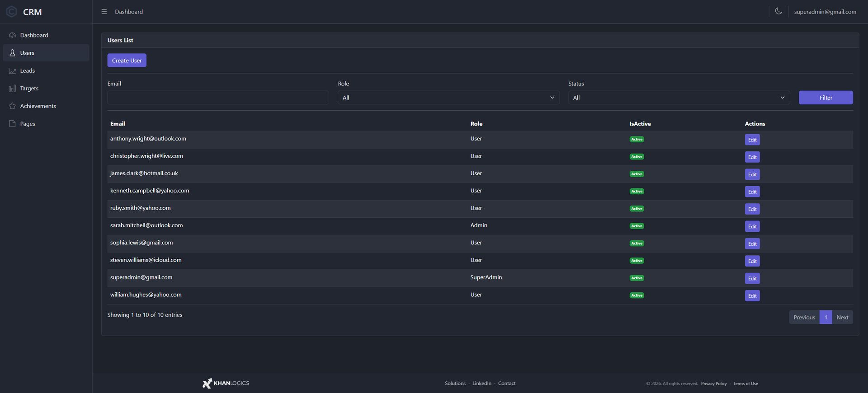Open the Contact footer link
The image size is (868, 393).
coord(507,384)
